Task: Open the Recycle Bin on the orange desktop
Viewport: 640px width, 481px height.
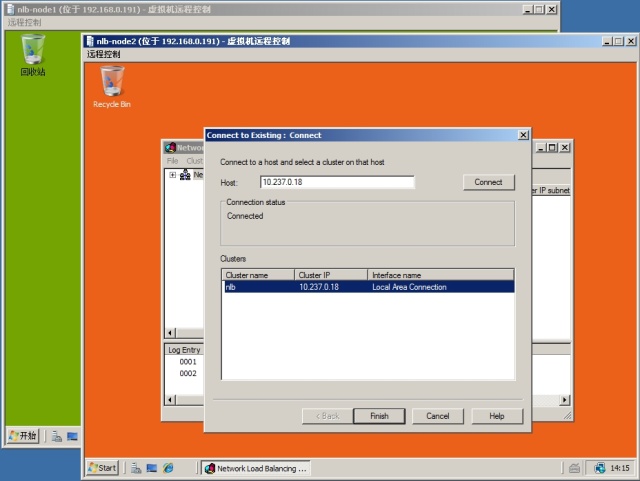Action: 112,83
